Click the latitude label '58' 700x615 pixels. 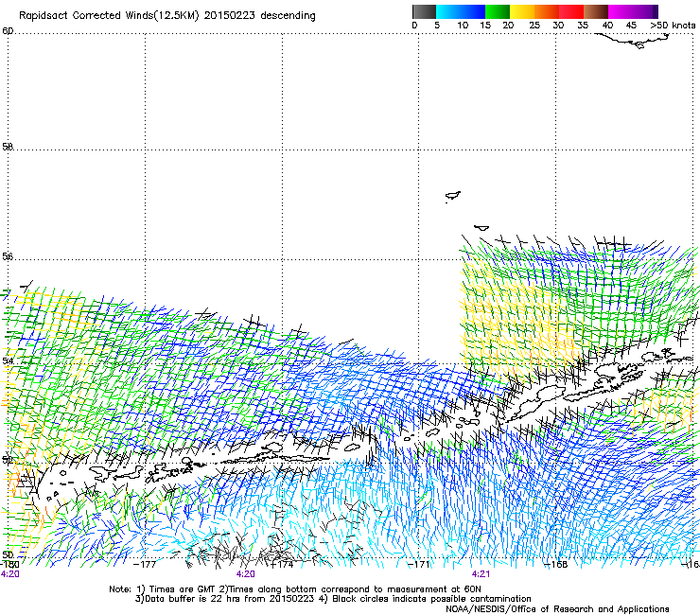[8, 147]
